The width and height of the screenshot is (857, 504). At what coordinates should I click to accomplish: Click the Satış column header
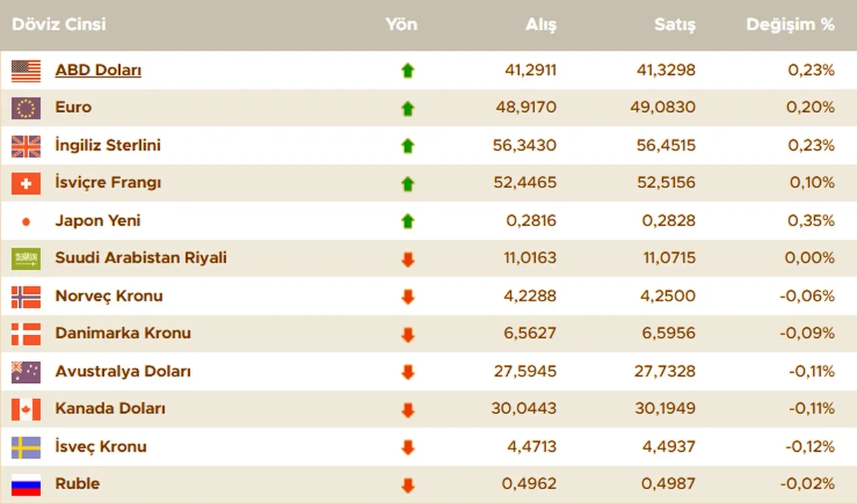[x=674, y=24]
